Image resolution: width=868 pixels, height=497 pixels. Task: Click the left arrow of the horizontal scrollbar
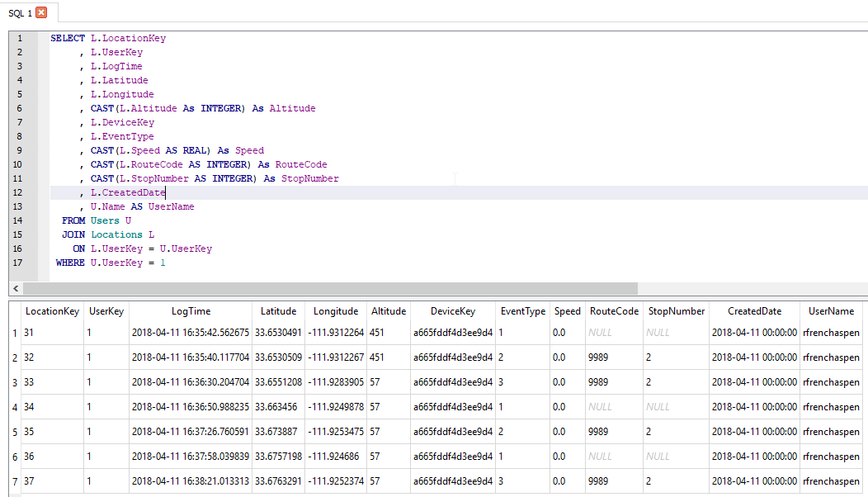16,288
